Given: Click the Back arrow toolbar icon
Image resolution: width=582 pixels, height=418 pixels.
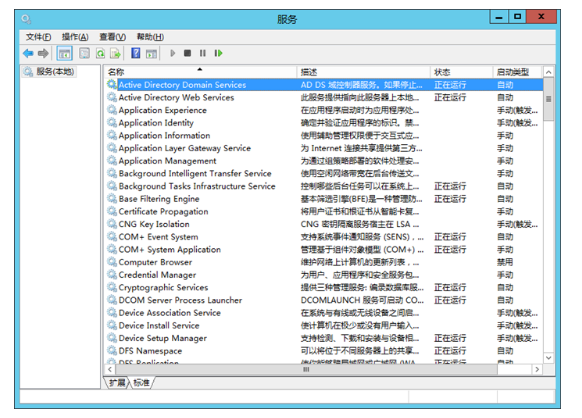Looking at the screenshot, I should coord(28,53).
